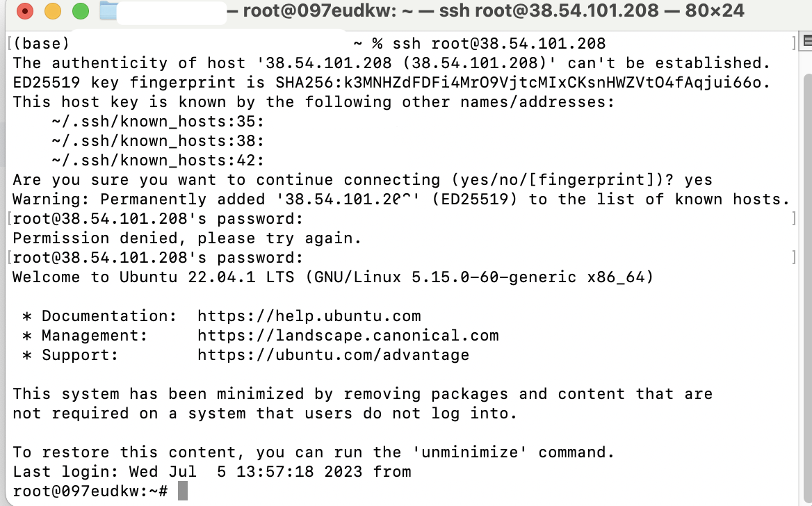
Task: Click the ~/.ssh/known_hosts:38 entry
Action: 158,141
